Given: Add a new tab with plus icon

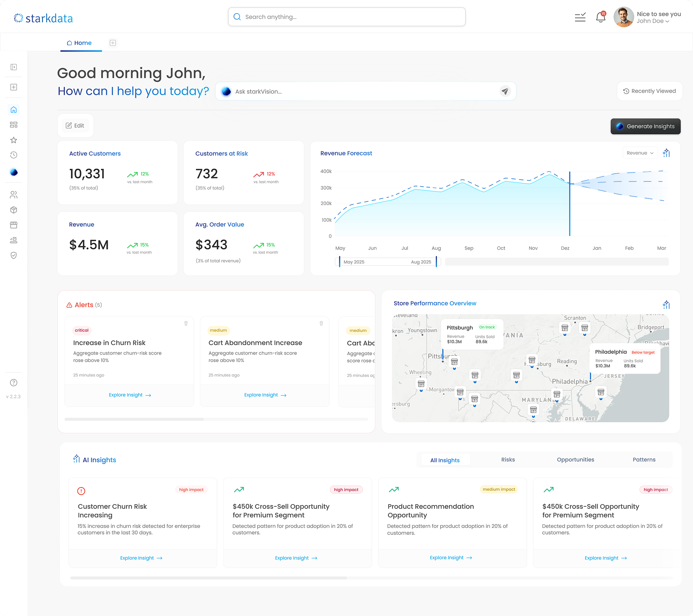Looking at the screenshot, I should click(x=113, y=43).
